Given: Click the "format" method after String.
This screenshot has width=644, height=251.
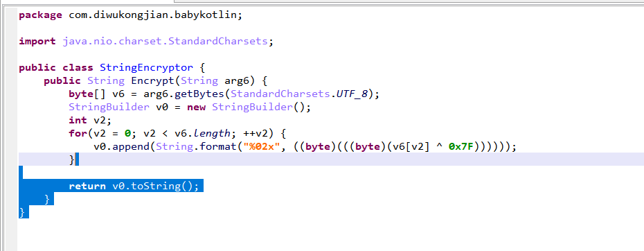Looking at the screenshot, I should [x=218, y=146].
